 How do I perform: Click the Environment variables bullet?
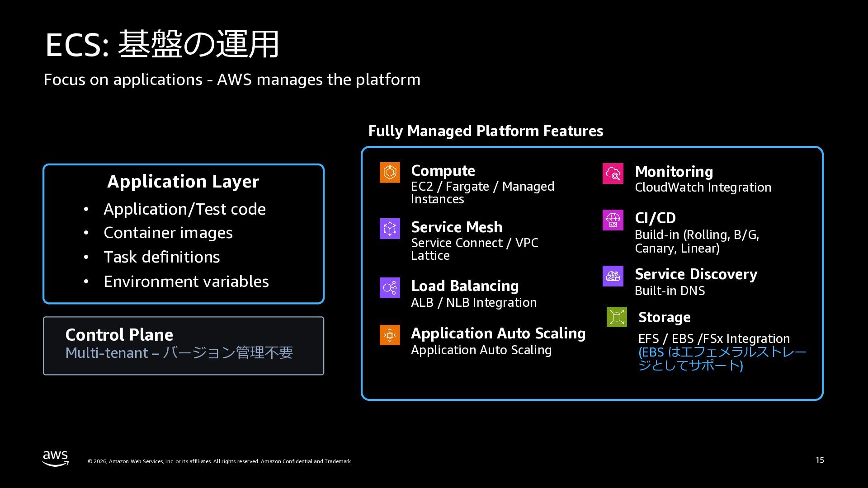point(186,282)
